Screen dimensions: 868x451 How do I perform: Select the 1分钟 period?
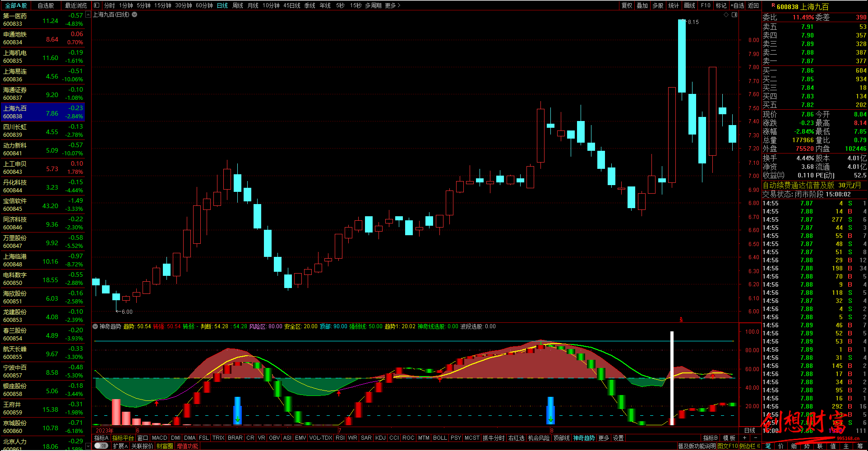[126, 5]
